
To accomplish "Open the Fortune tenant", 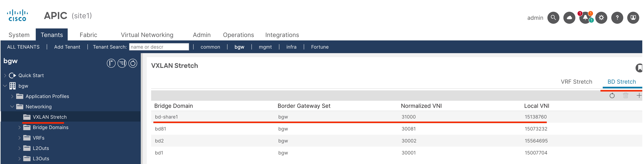I will [x=320, y=47].
